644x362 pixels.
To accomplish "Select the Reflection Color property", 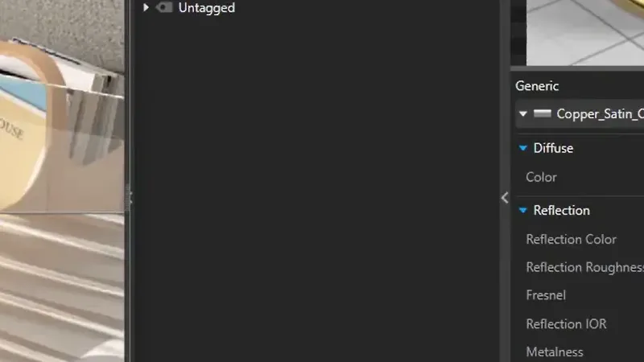I will (571, 239).
